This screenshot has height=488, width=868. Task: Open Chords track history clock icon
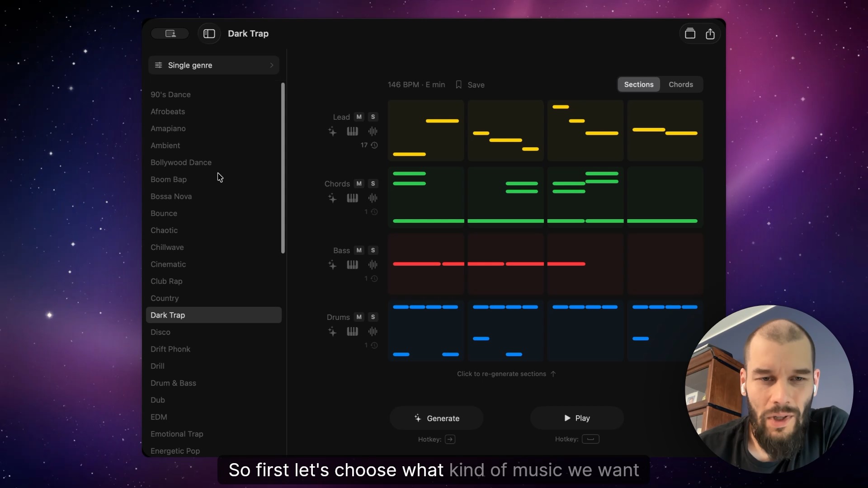[x=374, y=212]
